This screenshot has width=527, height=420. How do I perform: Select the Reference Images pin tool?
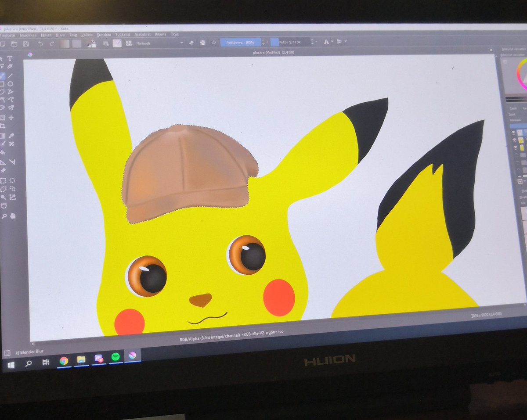click(x=3, y=170)
